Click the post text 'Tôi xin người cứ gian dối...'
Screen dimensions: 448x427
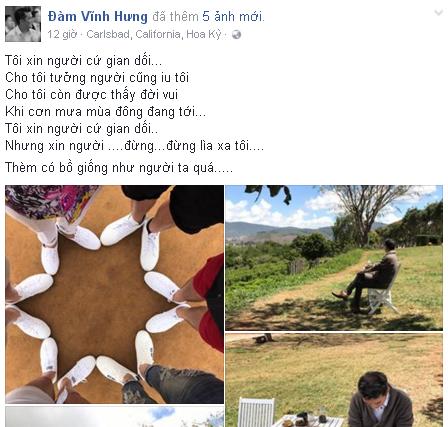84,61
